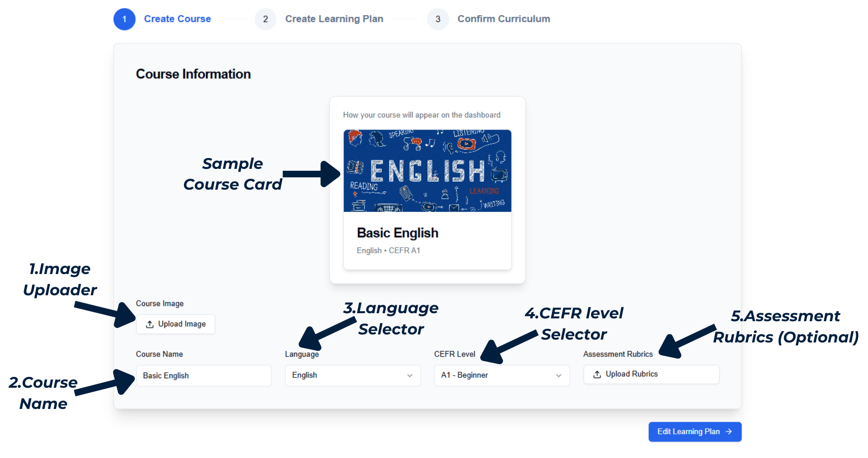868x458 pixels.
Task: Click the Course Name input field
Action: click(203, 375)
